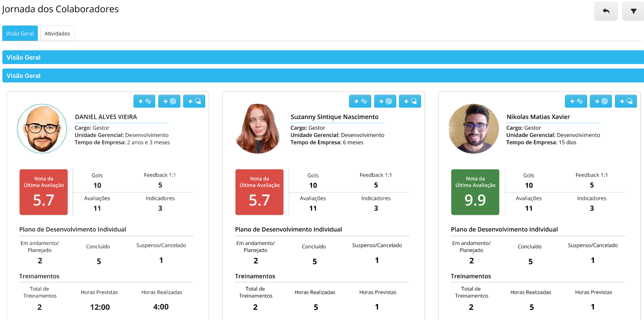Click the back arrow button
Viewport: 644px width, 320px height.
(606, 11)
